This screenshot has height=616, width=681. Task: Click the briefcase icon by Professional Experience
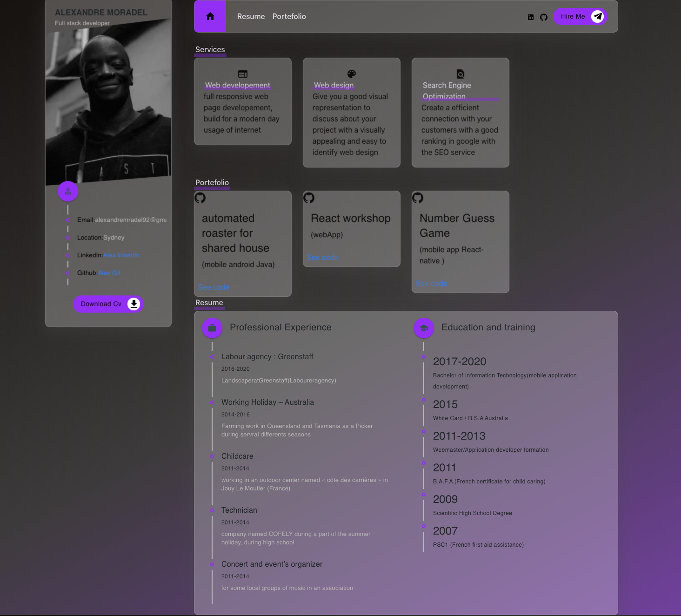coord(212,328)
